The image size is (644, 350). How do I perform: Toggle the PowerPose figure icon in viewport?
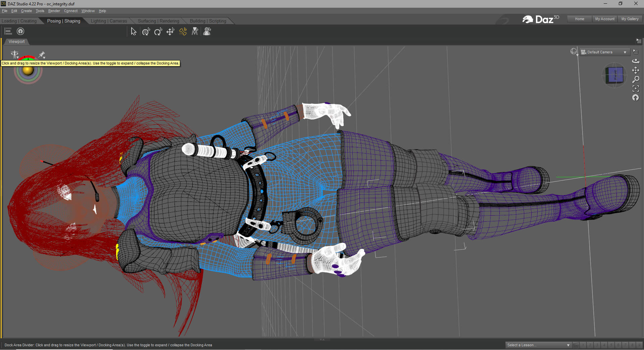click(14, 54)
